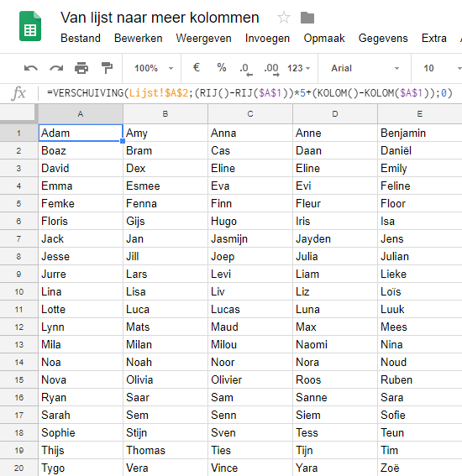Click cell containing 'Olivia'

point(165,379)
